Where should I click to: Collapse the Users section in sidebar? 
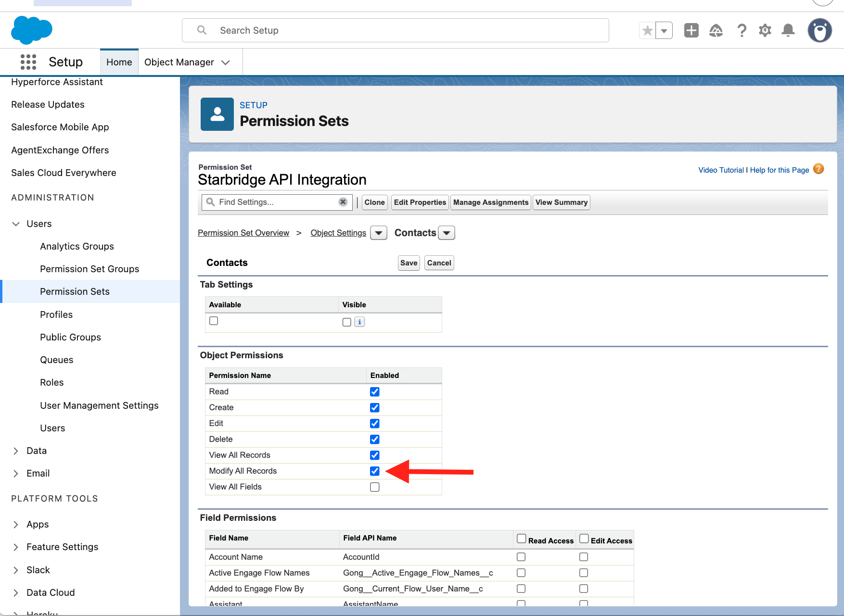[16, 224]
